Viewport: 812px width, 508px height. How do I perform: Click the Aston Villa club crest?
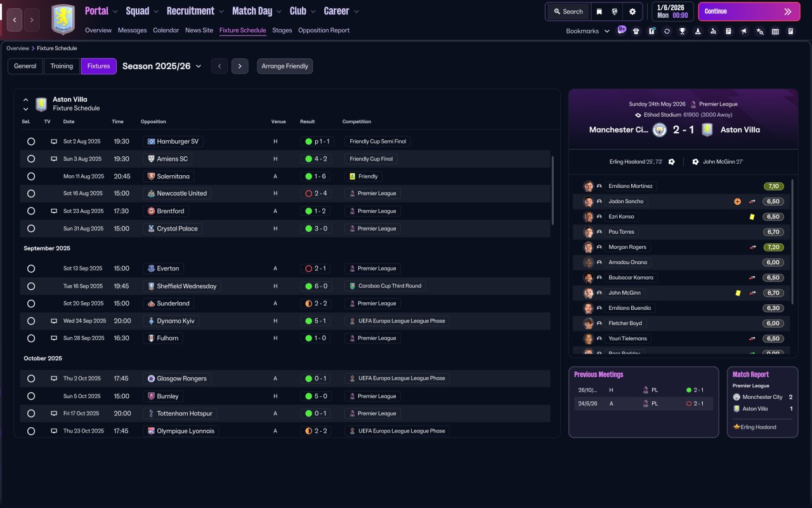[x=63, y=20]
